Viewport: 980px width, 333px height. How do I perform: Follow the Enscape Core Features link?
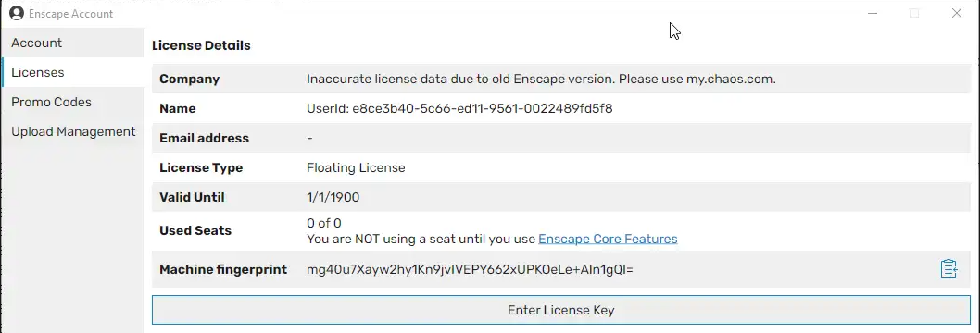point(608,239)
